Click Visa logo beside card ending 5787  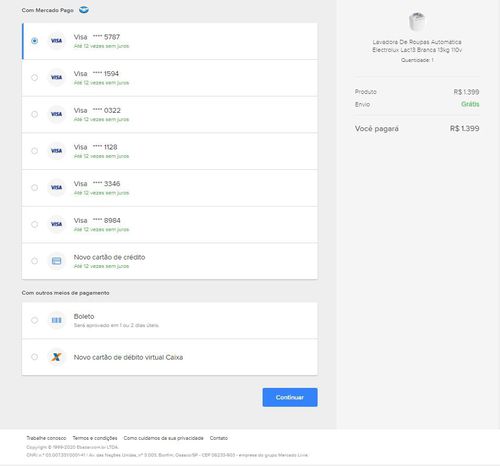(56, 41)
